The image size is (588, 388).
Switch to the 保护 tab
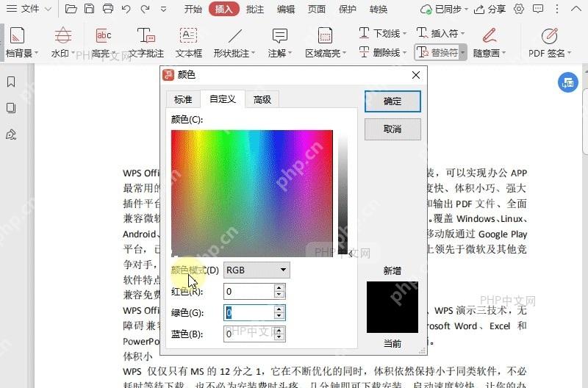[x=347, y=9]
